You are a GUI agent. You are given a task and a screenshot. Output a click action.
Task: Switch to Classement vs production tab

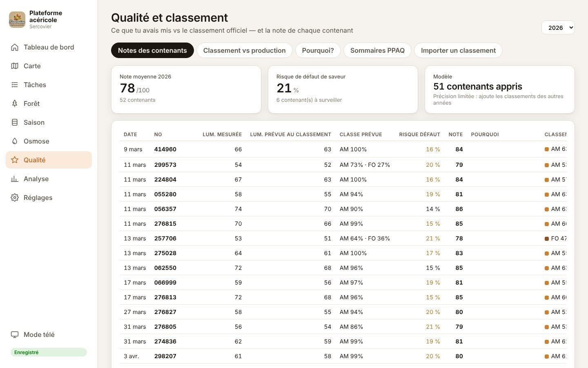(x=244, y=50)
